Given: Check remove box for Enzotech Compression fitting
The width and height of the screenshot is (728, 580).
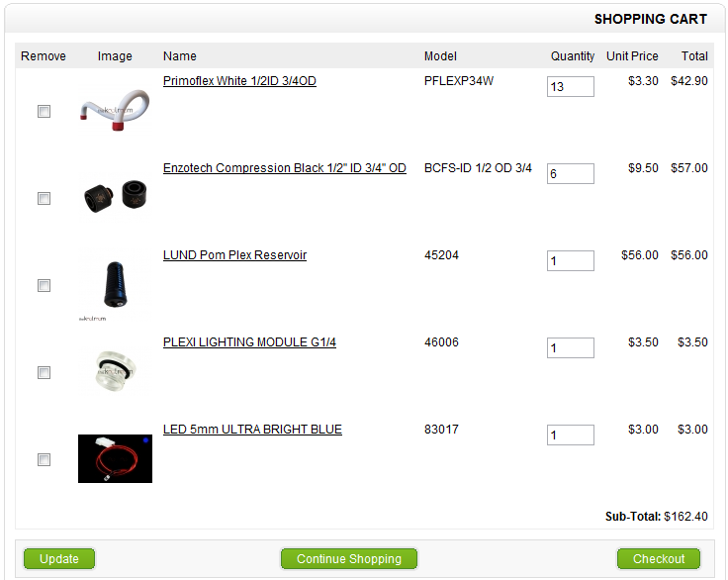Looking at the screenshot, I should tap(45, 198).
